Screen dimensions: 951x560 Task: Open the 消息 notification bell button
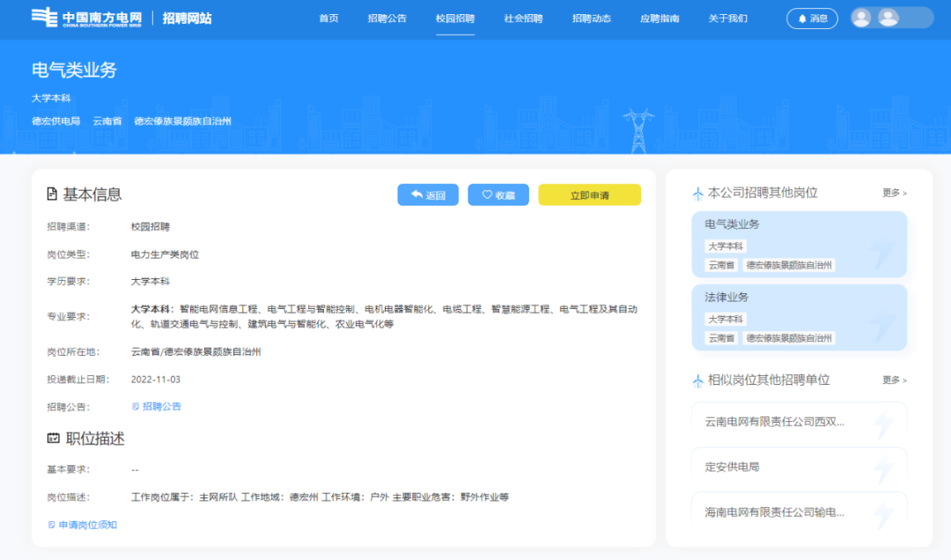812,18
